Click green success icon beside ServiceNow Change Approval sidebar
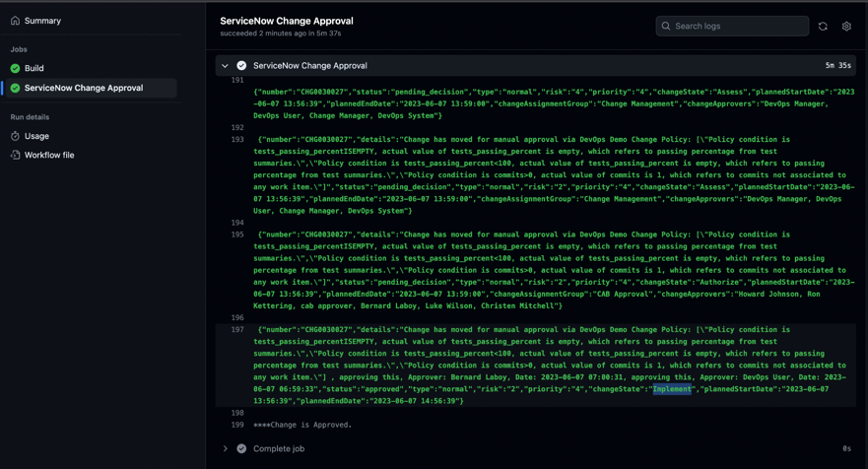 [15, 88]
